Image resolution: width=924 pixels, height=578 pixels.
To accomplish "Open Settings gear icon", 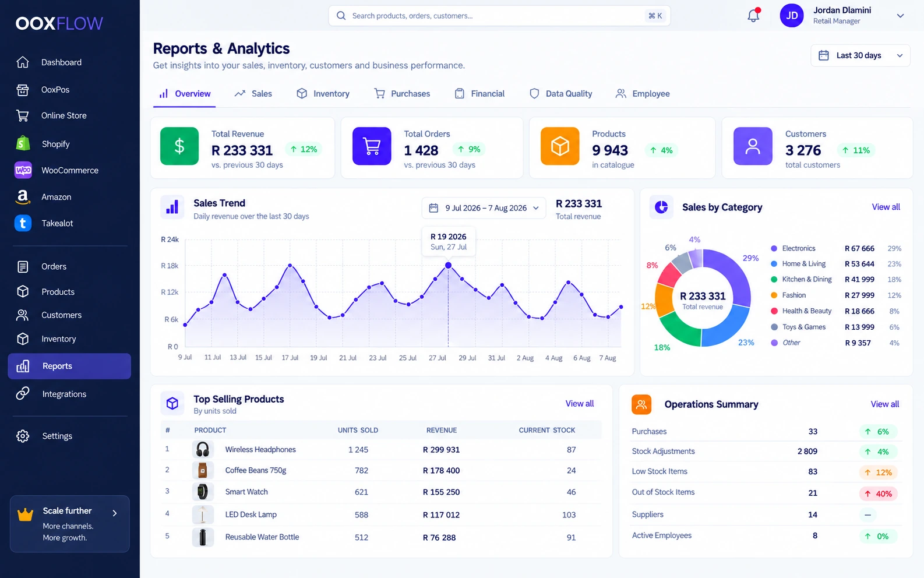I will click(23, 436).
